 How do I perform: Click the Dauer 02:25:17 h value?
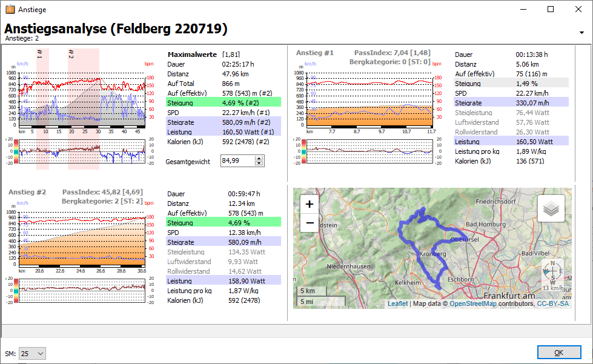click(238, 64)
